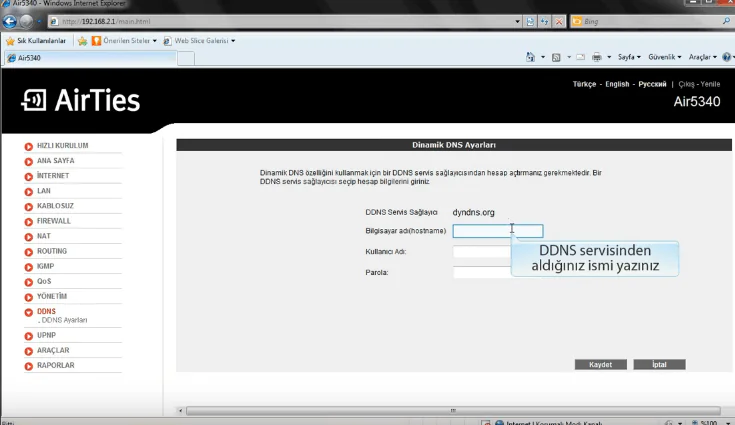735x425 pixels.
Task: Click the UPNP arrow bullet icon
Action: click(29, 336)
